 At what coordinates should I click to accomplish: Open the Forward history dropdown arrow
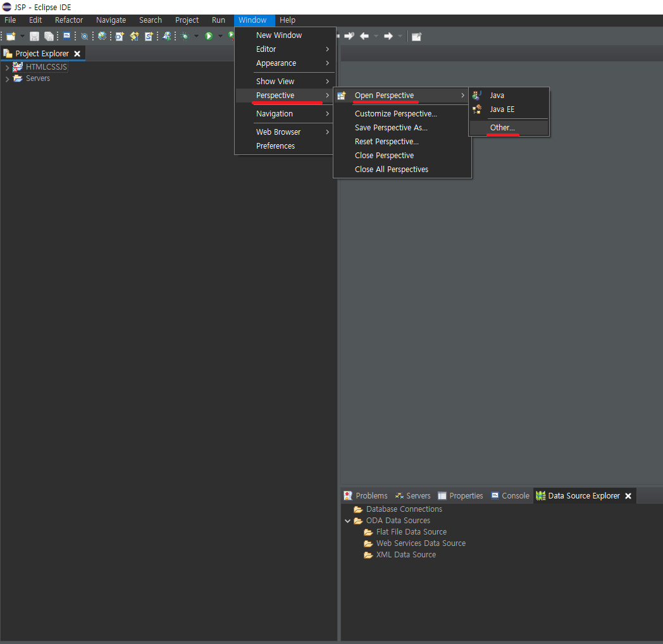click(x=400, y=36)
